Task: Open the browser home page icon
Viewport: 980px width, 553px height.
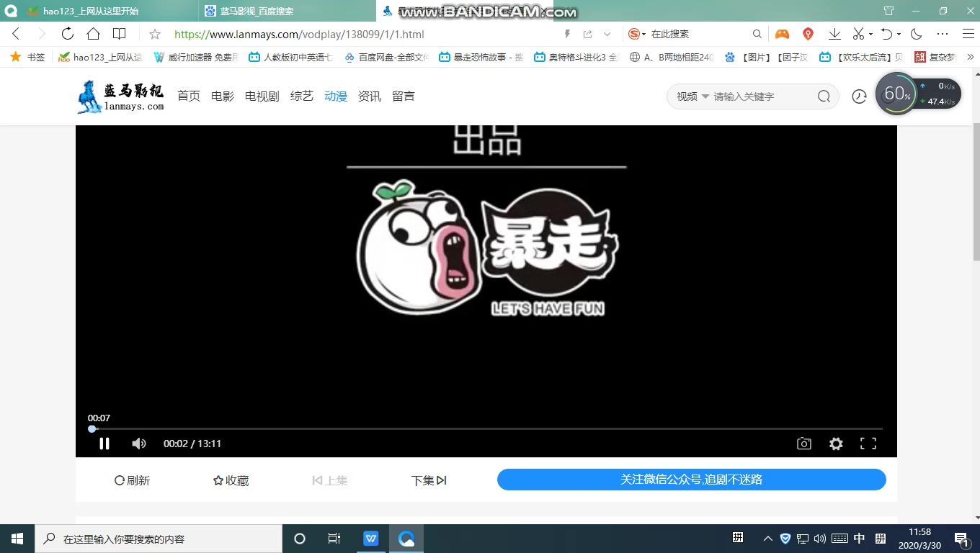Action: point(93,34)
